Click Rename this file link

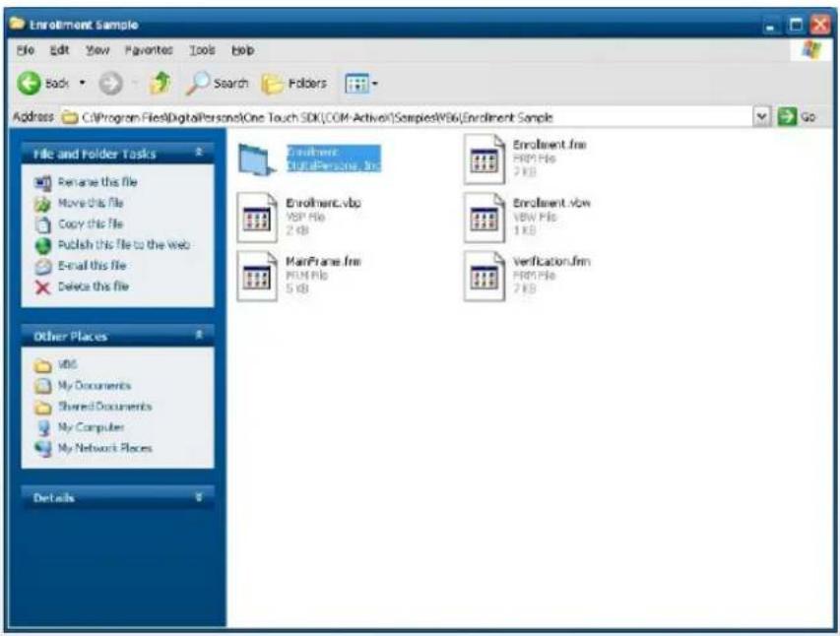click(x=97, y=182)
